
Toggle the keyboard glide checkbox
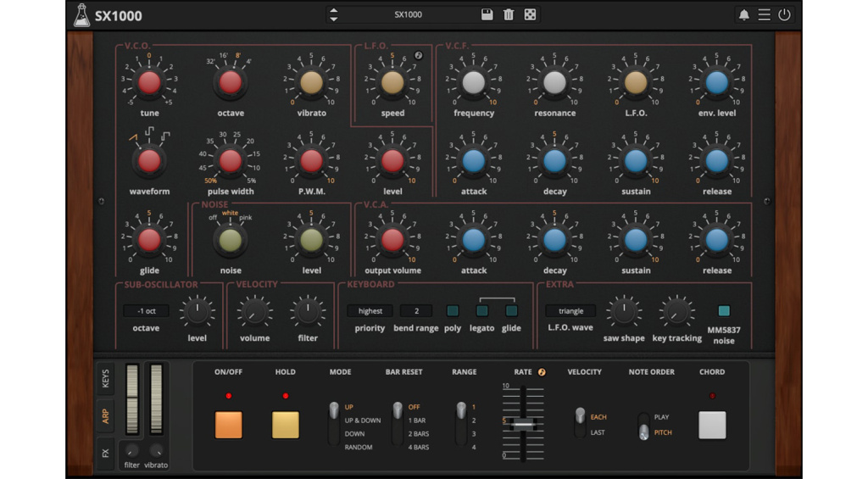(511, 311)
